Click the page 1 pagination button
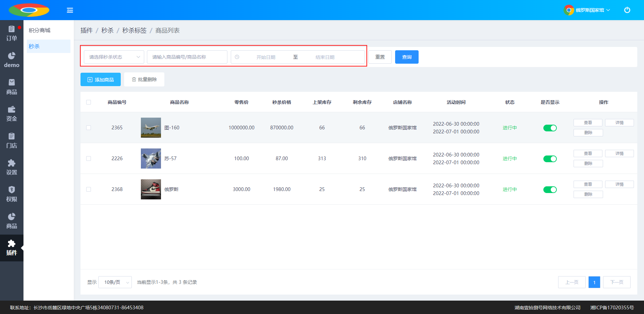 [x=594, y=282]
